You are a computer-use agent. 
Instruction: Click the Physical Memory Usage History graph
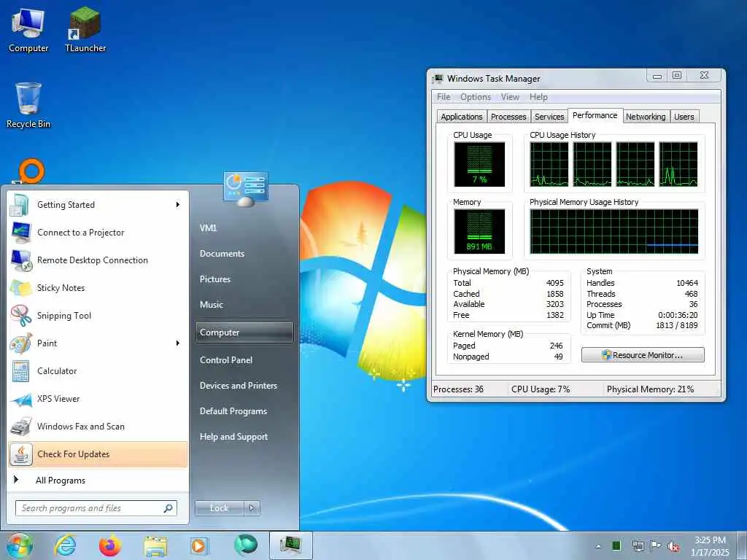click(x=614, y=231)
